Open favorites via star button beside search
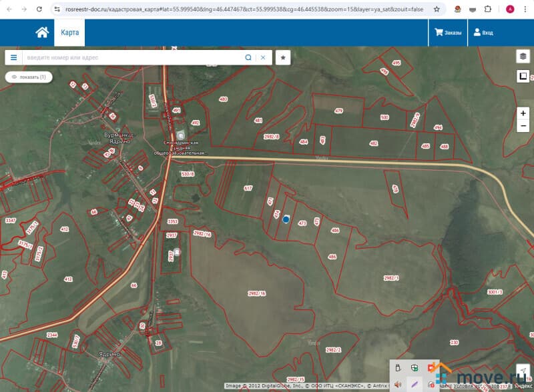534x392 pixels. coord(283,57)
